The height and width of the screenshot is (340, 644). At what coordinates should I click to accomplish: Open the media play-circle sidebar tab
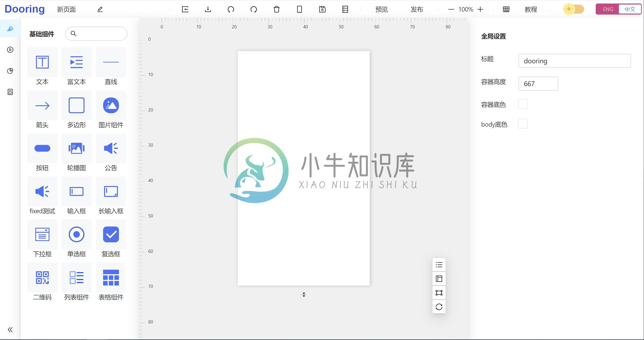point(10,50)
